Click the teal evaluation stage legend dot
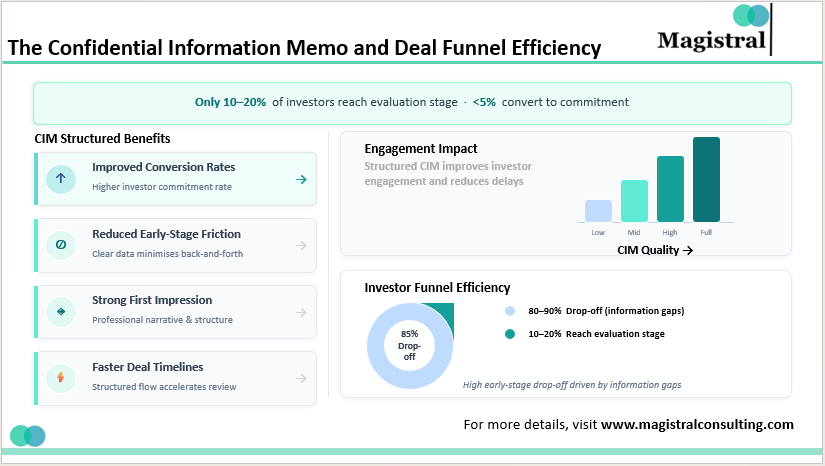 (x=510, y=334)
